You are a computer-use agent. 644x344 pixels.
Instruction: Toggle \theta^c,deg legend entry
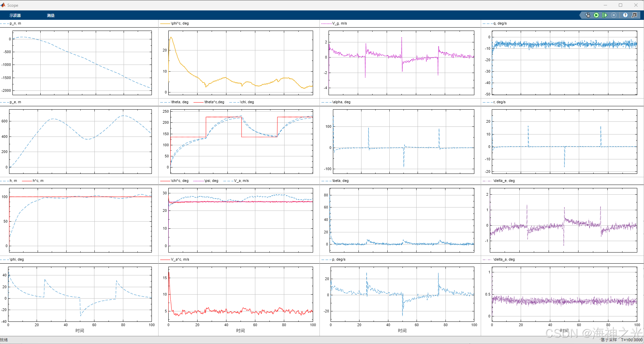[209, 102]
